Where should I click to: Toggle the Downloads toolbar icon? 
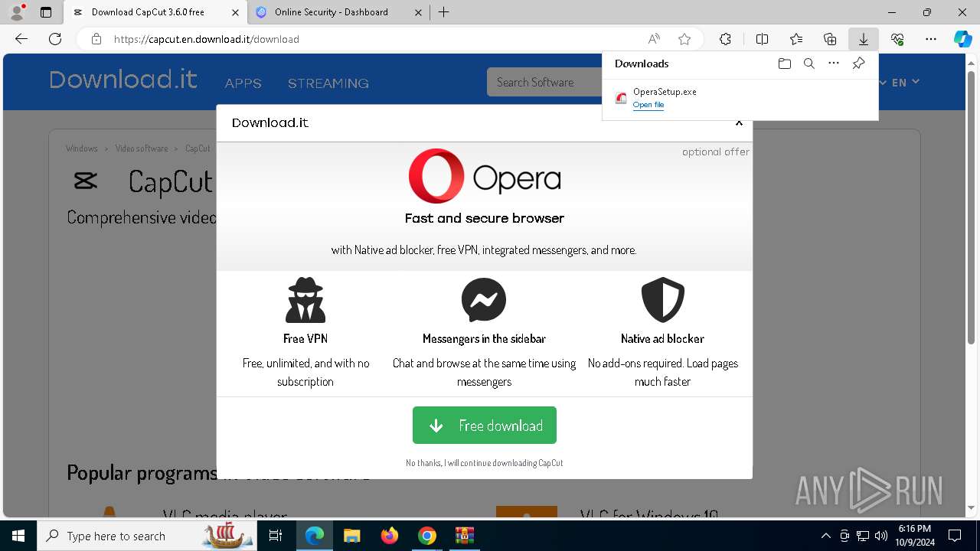click(864, 39)
